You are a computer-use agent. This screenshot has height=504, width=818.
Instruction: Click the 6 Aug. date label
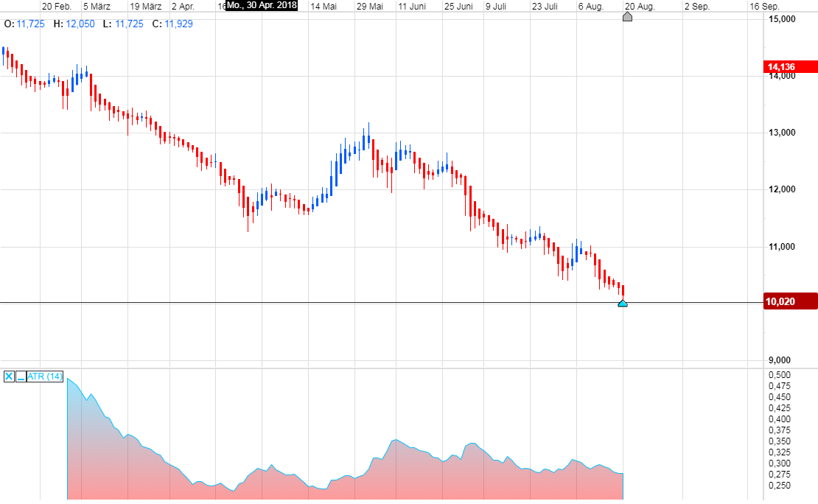pos(591,7)
